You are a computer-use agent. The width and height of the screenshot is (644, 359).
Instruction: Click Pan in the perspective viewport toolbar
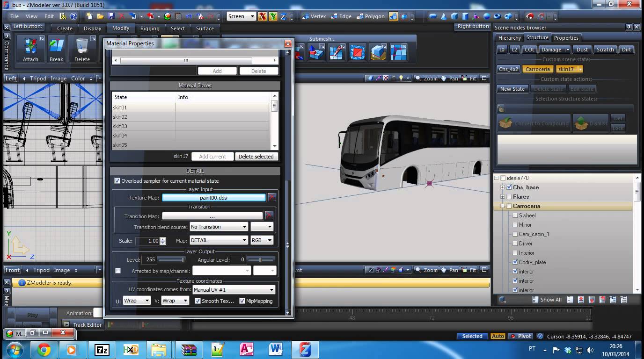pyautogui.click(x=450, y=79)
